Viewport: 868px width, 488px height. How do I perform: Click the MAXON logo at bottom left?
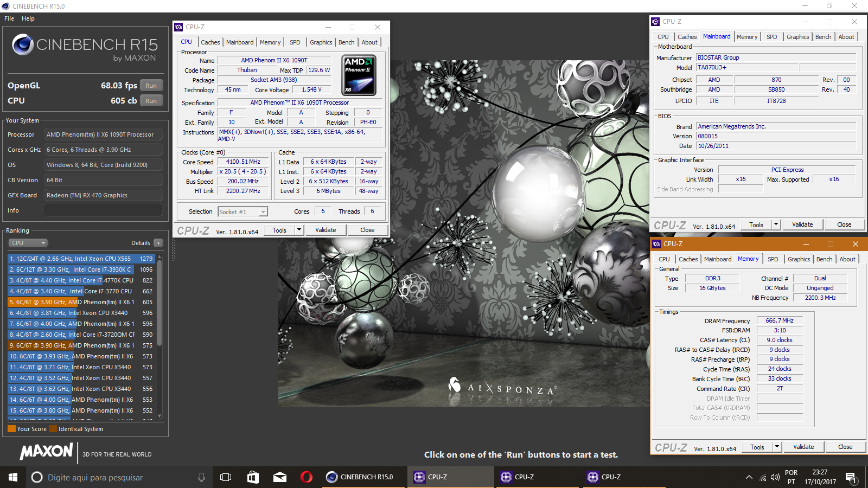[46, 451]
